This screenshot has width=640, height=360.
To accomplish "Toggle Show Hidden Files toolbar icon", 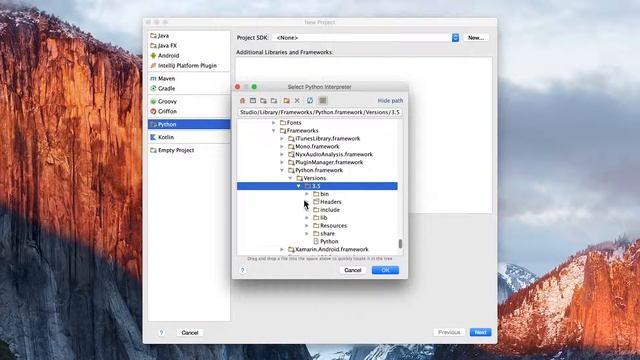I will (323, 100).
